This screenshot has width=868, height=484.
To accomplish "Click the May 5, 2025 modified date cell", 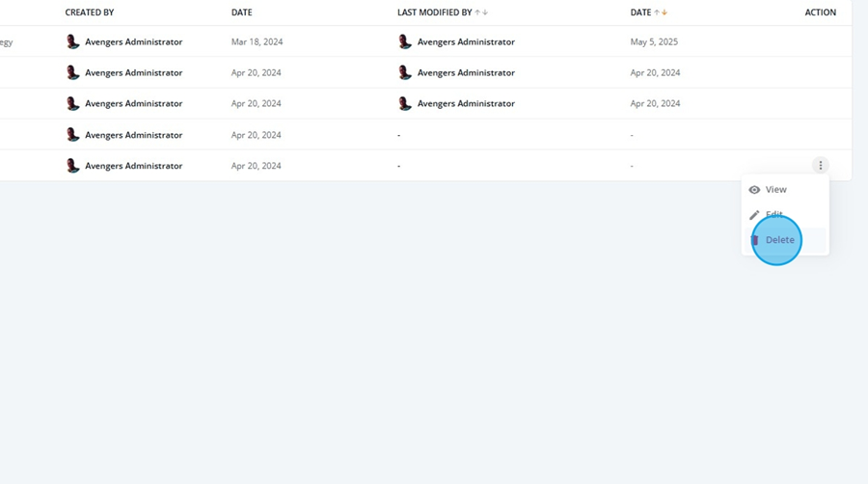I will point(654,42).
